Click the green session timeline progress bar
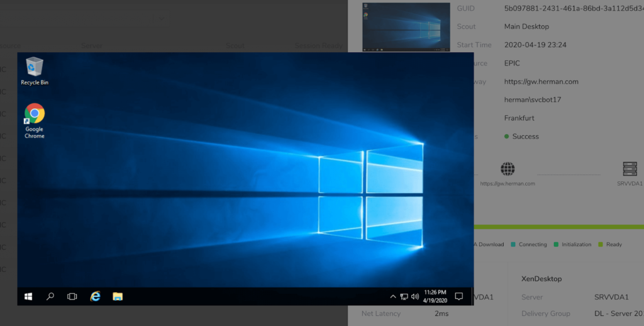 (559, 227)
